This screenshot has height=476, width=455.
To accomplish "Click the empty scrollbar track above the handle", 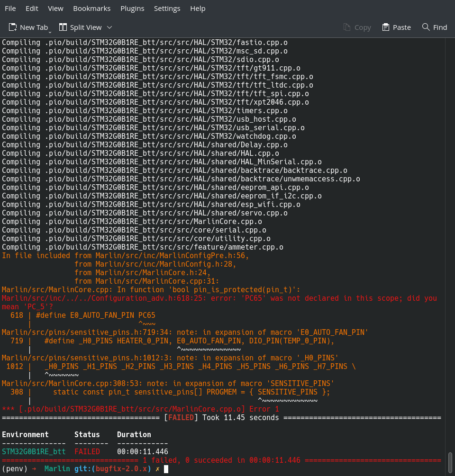I will [450, 237].
